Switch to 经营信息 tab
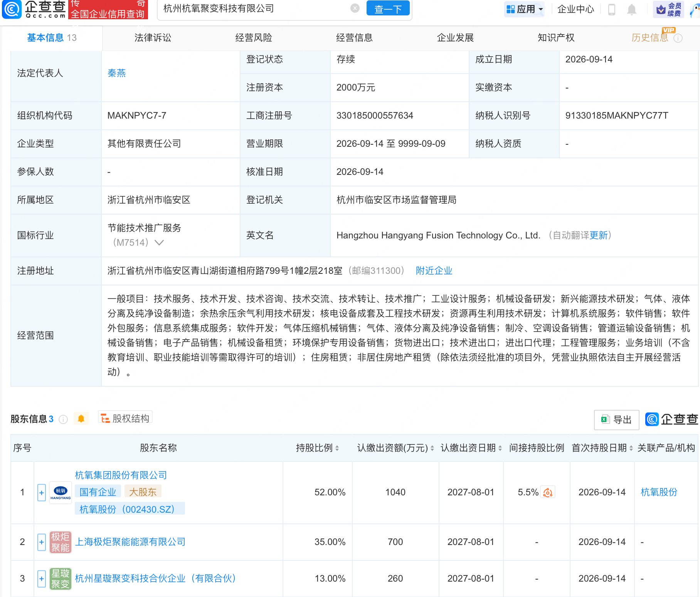700x597 pixels. 354,38
